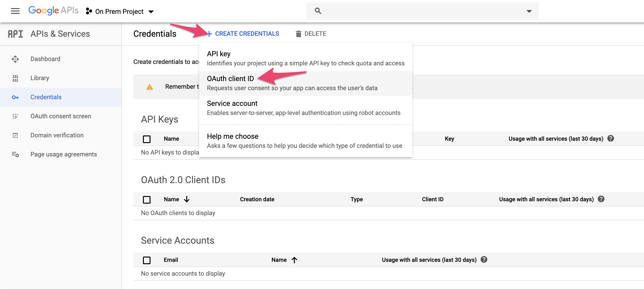644x289 pixels.
Task: Click the Service Accounts section heading
Action: (x=177, y=240)
